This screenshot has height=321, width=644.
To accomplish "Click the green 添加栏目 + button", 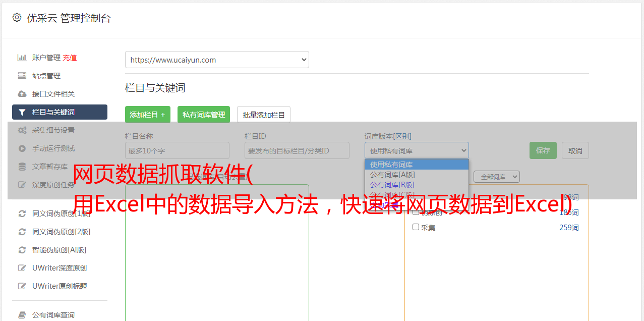I will (148, 115).
